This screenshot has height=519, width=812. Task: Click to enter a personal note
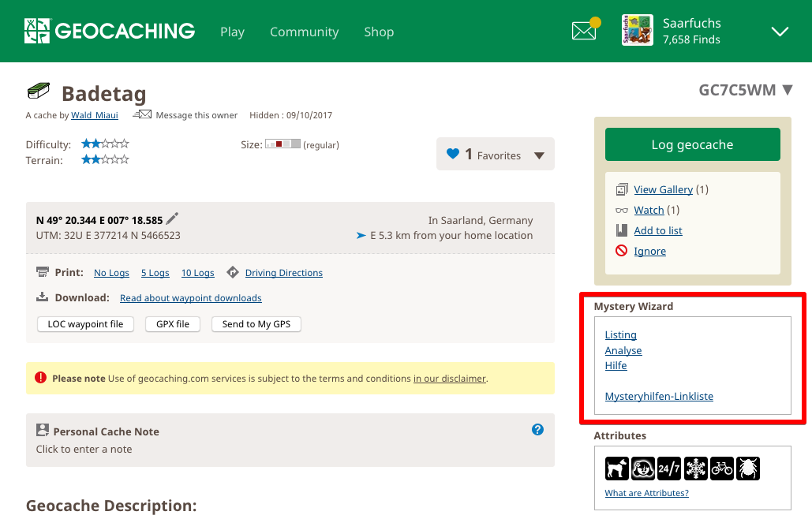84,449
